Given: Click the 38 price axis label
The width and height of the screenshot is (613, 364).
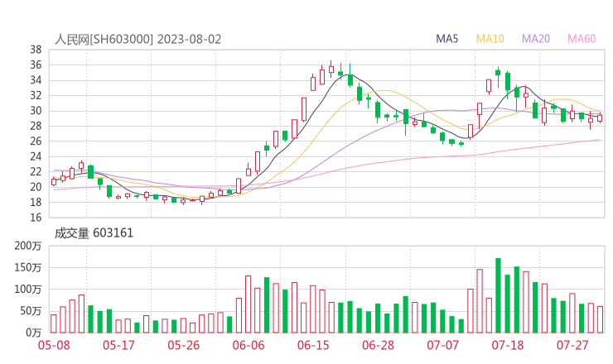Looking at the screenshot, I should (36, 50).
